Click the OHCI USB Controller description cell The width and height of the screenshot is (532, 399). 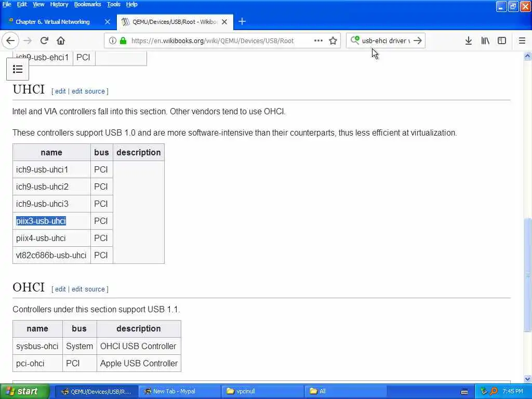click(139, 346)
